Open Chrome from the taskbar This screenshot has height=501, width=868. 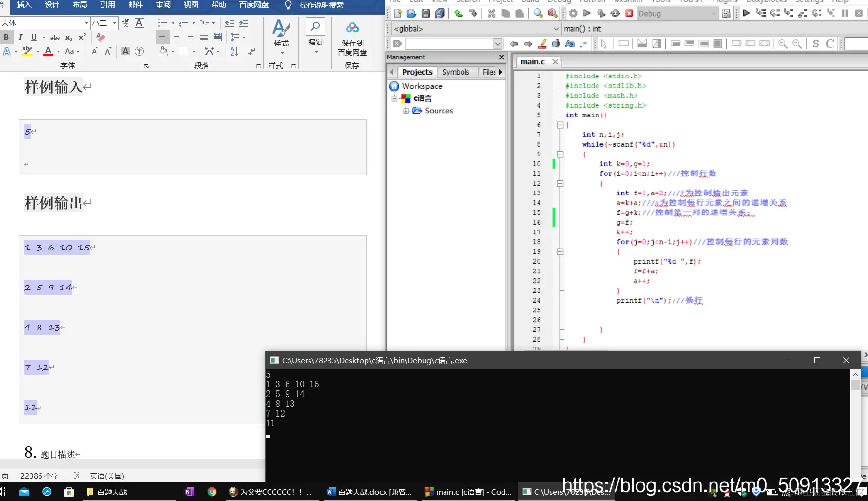[212, 492]
